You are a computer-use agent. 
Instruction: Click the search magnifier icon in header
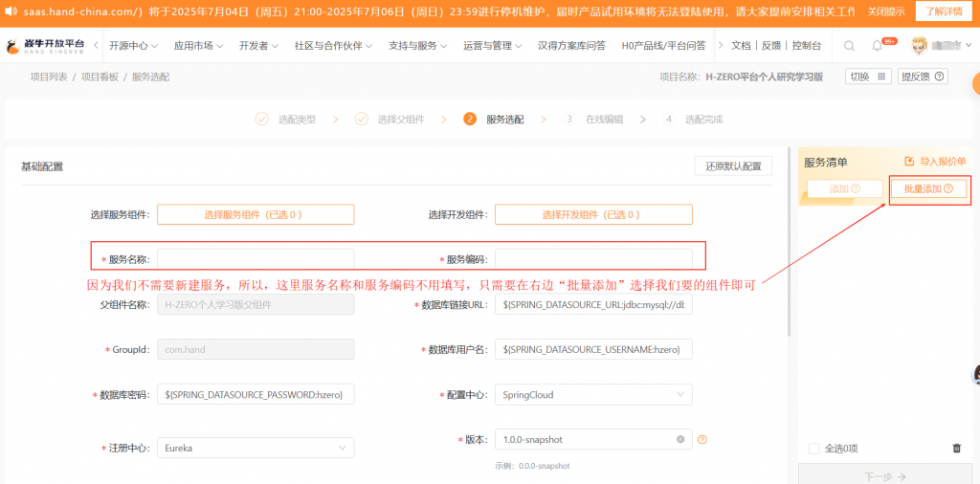tap(850, 46)
